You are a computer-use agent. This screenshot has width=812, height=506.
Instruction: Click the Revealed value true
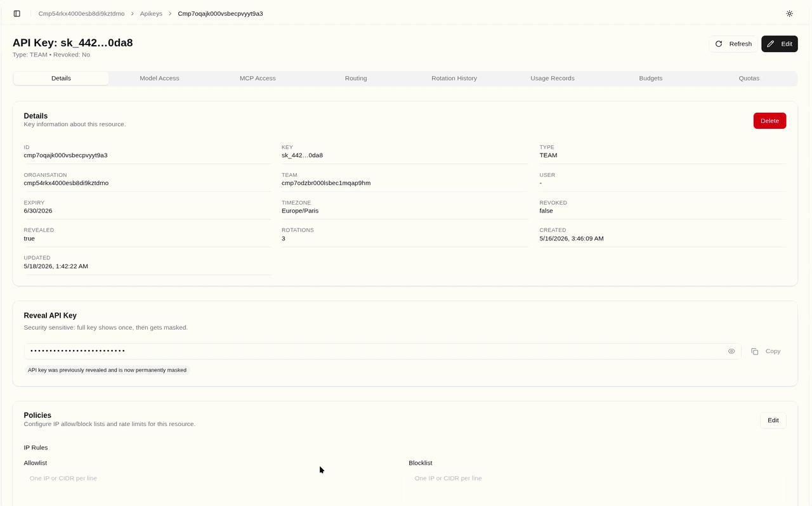click(29, 238)
